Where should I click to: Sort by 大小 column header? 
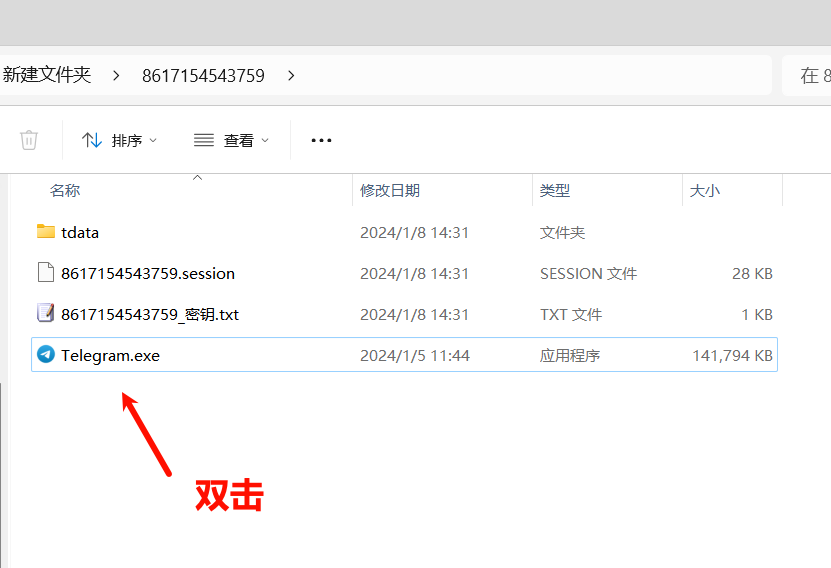(x=704, y=190)
